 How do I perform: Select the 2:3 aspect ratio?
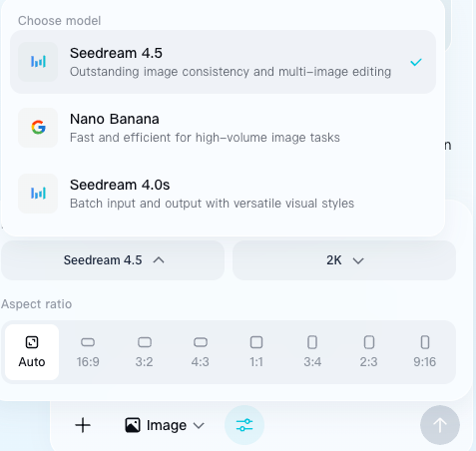[368, 352]
